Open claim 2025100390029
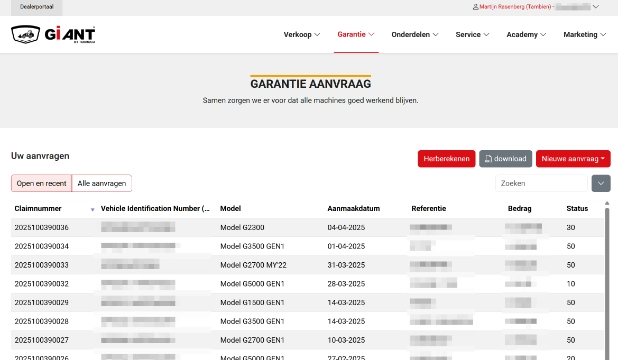The width and height of the screenshot is (618, 360). pos(41,302)
